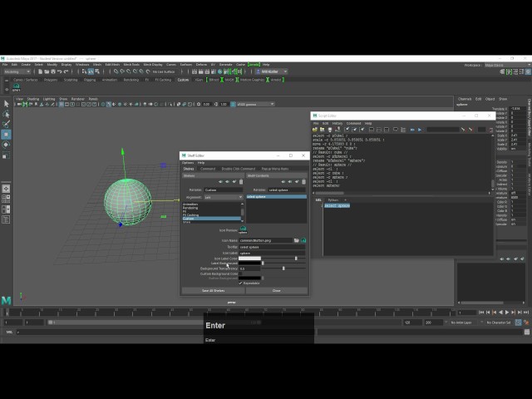Click Clear History icon in Script Editor
The height and width of the screenshot is (399, 532).
pyautogui.click(x=347, y=130)
